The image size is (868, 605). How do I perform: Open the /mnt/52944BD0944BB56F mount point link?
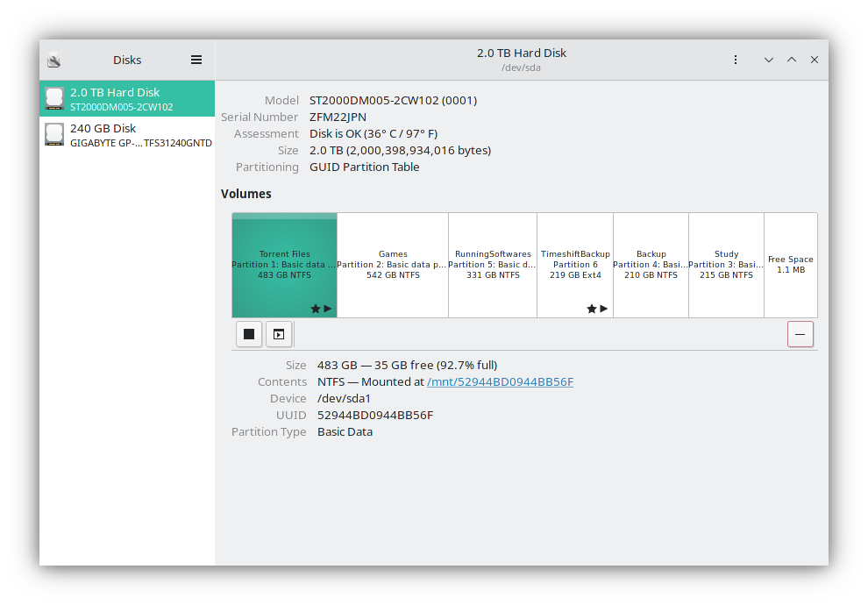[x=500, y=382]
